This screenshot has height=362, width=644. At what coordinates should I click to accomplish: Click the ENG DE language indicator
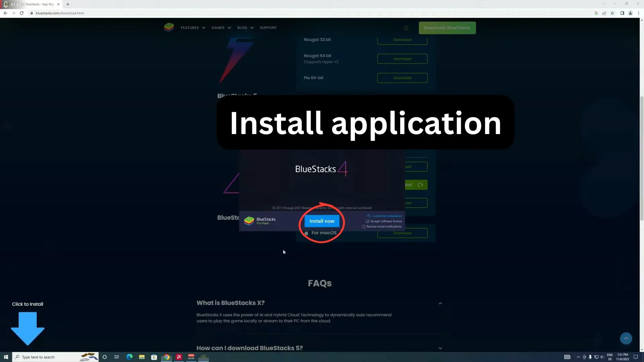[x=610, y=357]
